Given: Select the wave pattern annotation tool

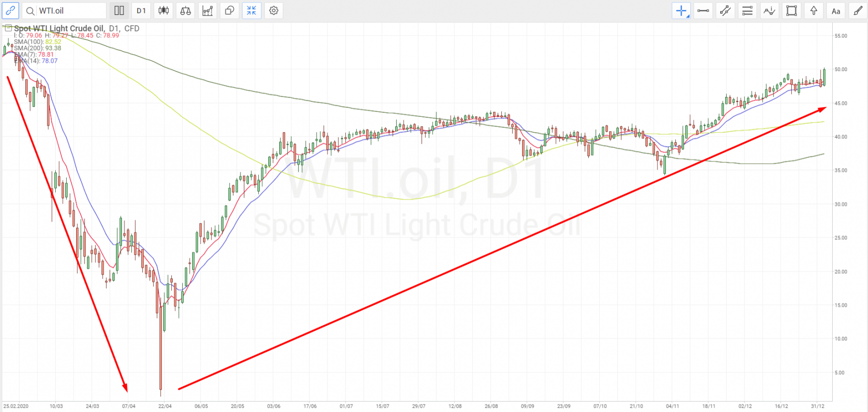Looking at the screenshot, I should tap(769, 10).
